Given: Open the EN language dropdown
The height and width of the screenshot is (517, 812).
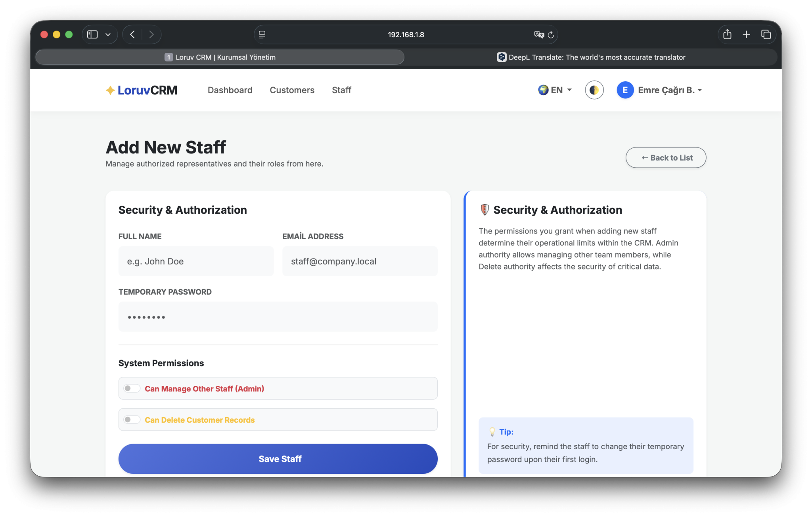Looking at the screenshot, I should [x=555, y=90].
